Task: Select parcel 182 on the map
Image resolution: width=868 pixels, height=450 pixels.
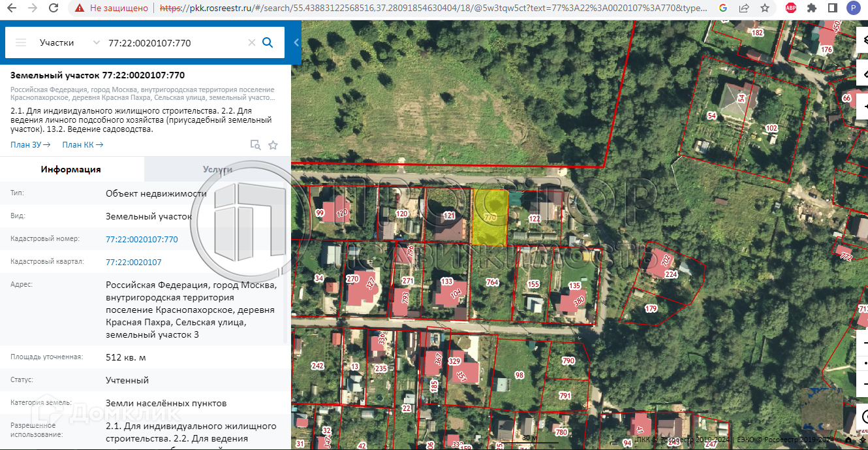Action: point(757,33)
